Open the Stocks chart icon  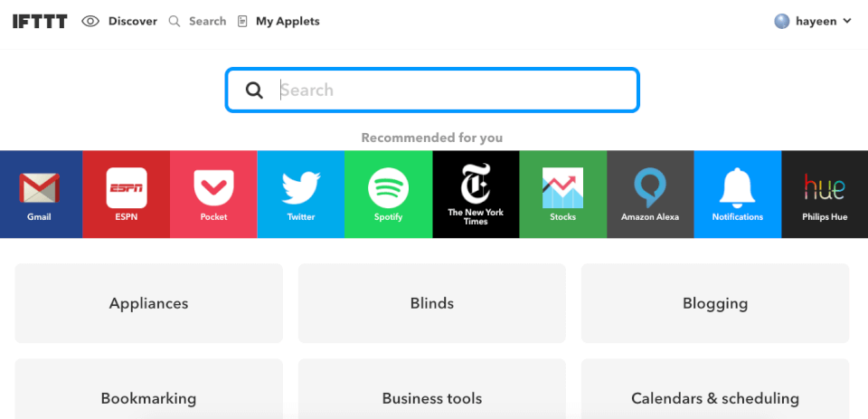coord(562,188)
